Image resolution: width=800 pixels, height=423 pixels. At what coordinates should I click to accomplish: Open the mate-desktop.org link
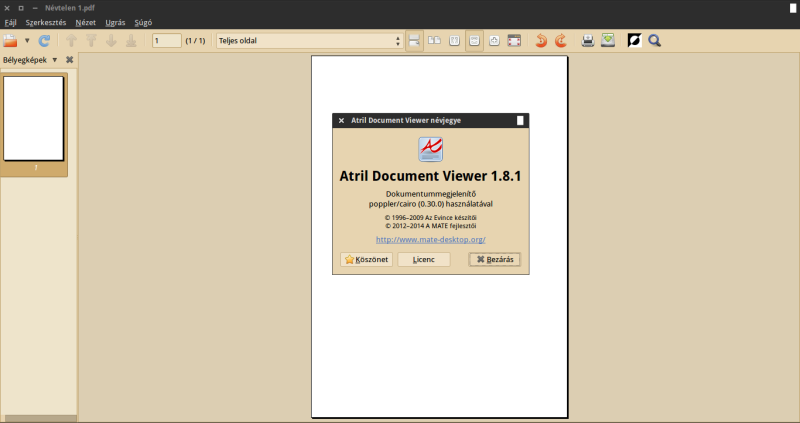pyautogui.click(x=431, y=239)
